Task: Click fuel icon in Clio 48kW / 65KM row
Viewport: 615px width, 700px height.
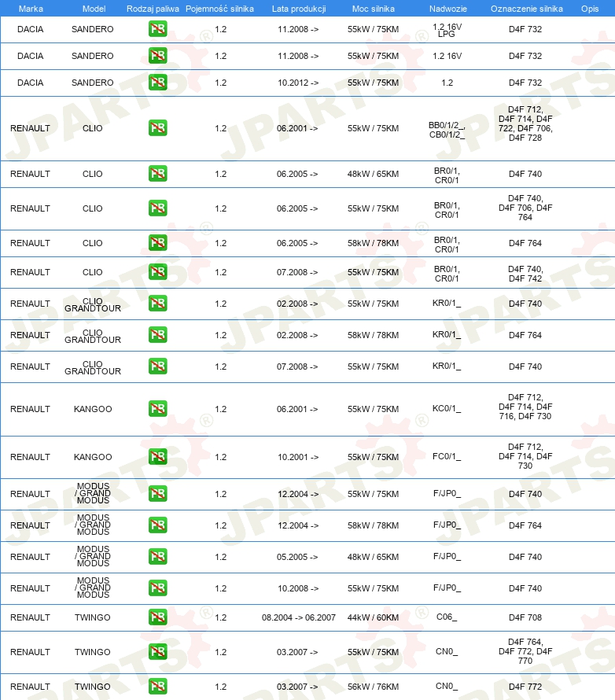Action: pos(157,174)
